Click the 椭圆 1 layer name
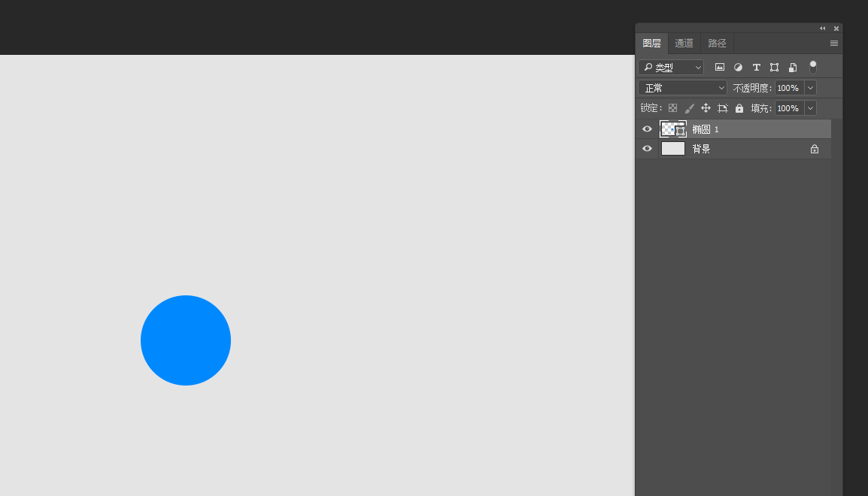Image resolution: width=868 pixels, height=496 pixels. point(706,129)
